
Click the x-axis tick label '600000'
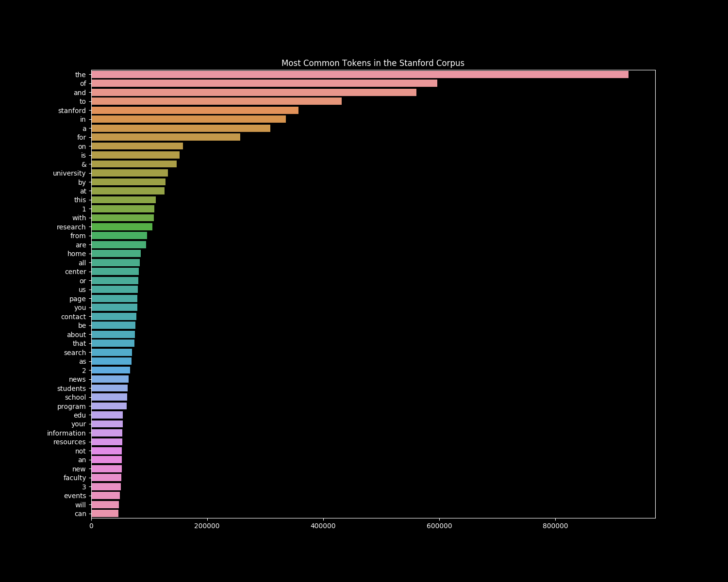tap(439, 526)
